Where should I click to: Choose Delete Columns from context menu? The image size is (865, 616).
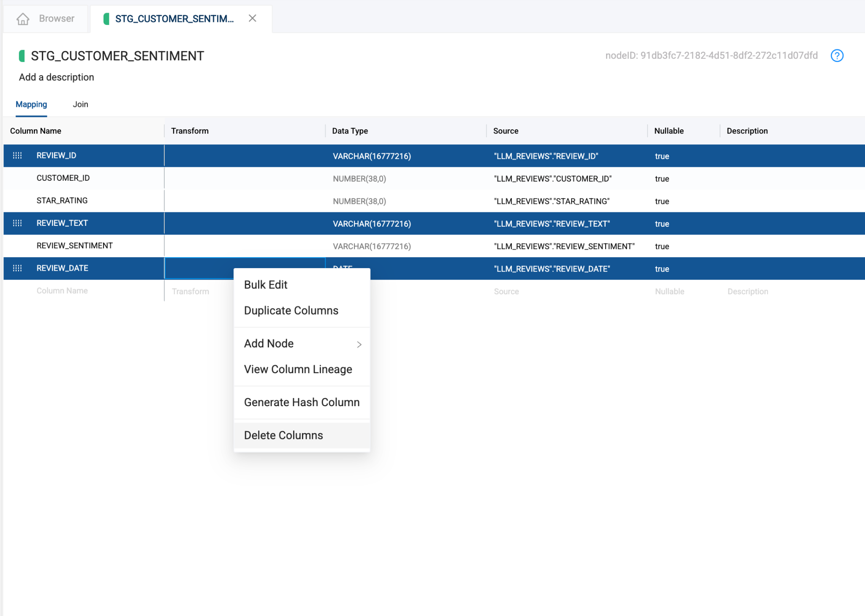(x=302, y=435)
